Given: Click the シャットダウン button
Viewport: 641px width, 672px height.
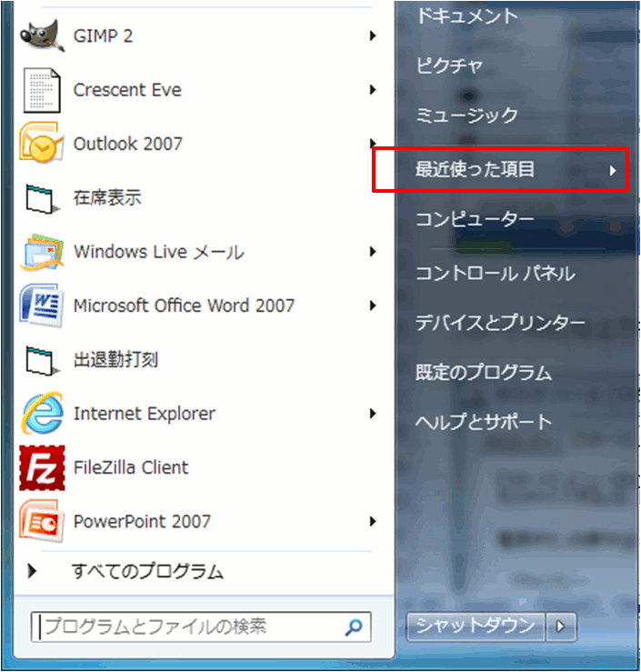Looking at the screenshot, I should point(476,626).
